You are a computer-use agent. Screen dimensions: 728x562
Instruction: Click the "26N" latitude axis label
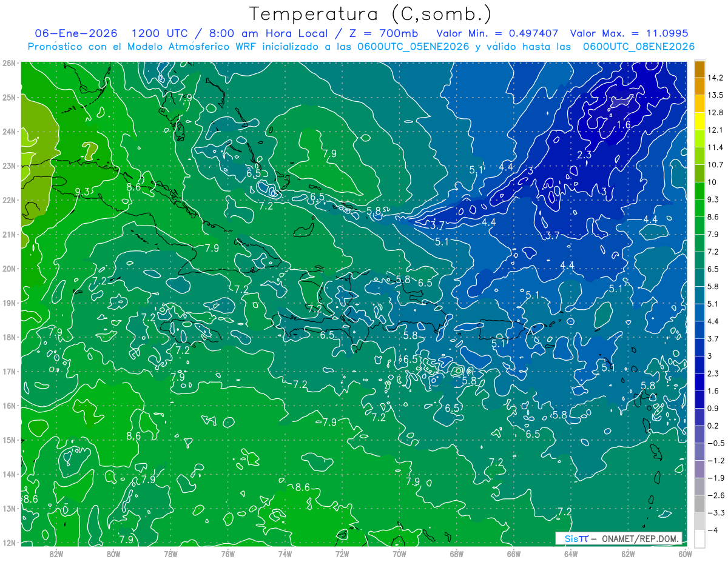click(x=9, y=63)
